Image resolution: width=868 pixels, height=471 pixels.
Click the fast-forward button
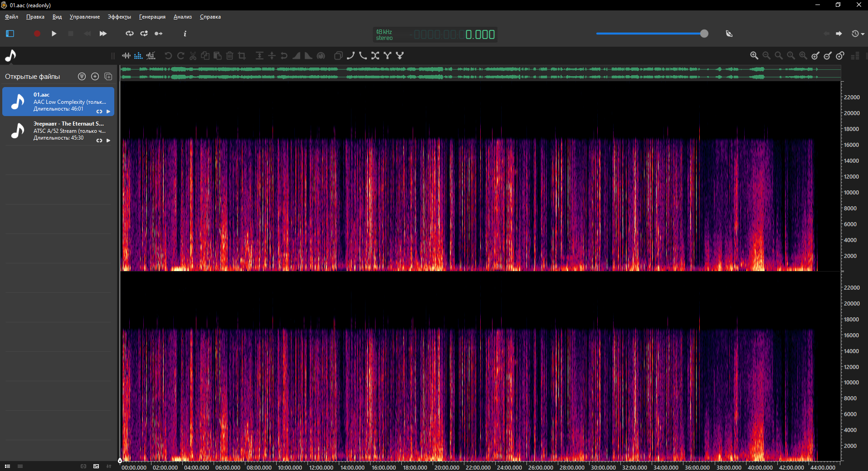click(103, 34)
